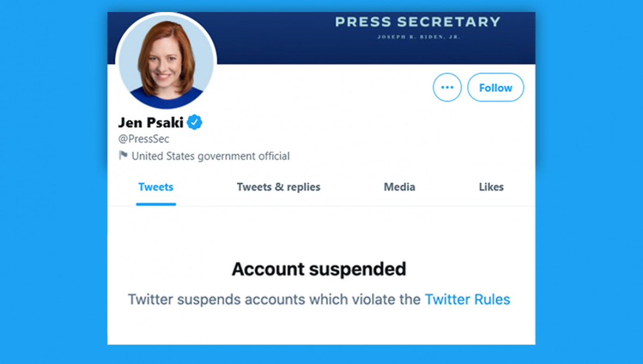Click the 'Twitter suspends accounts' notice text

pyautogui.click(x=275, y=299)
